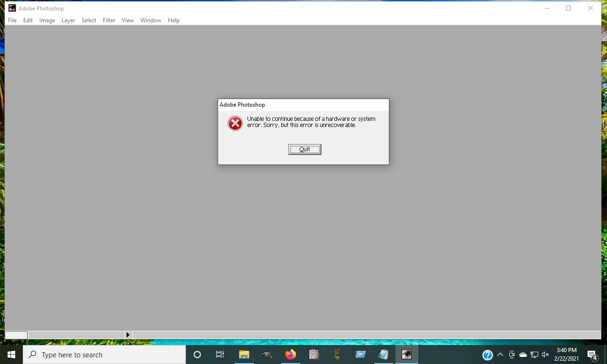
Task: Open File Explorer from the taskbar
Action: [x=244, y=355]
